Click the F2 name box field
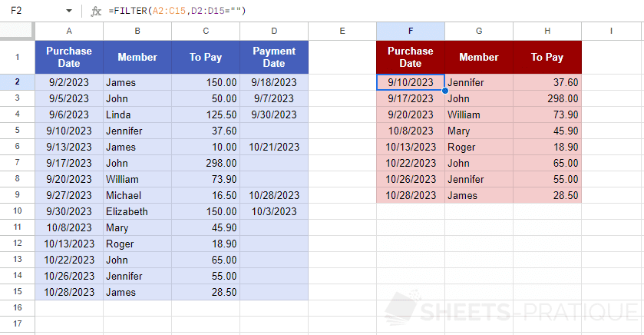 tap(31, 11)
